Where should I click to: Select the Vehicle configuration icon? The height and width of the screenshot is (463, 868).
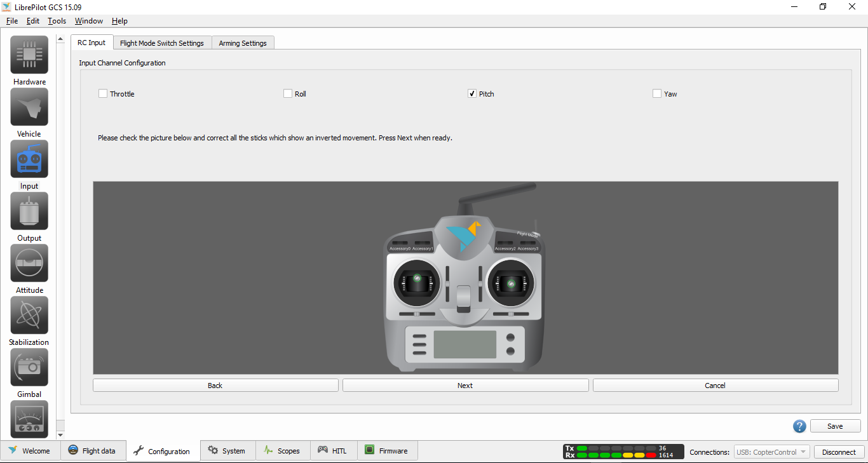click(29, 107)
